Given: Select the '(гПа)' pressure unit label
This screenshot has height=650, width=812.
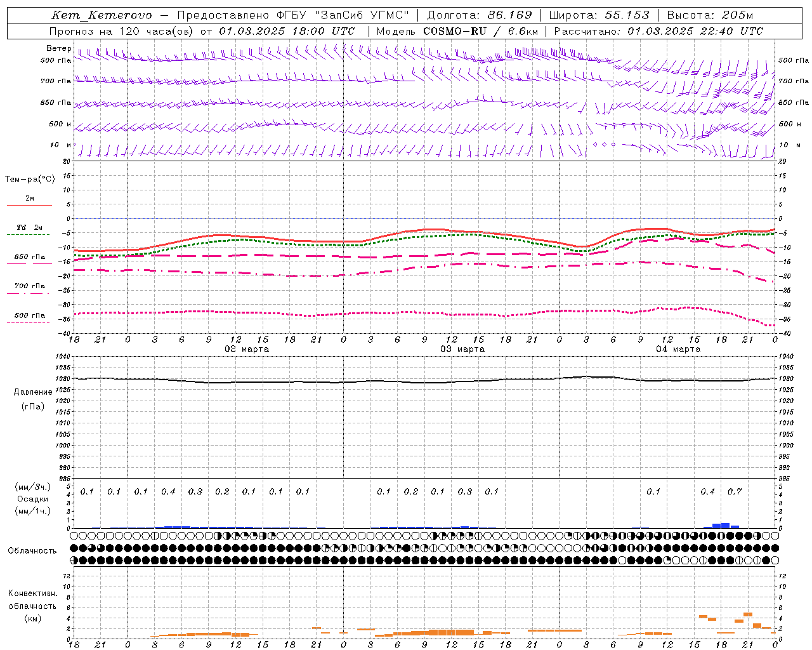Looking at the screenshot, I should pos(33,407).
